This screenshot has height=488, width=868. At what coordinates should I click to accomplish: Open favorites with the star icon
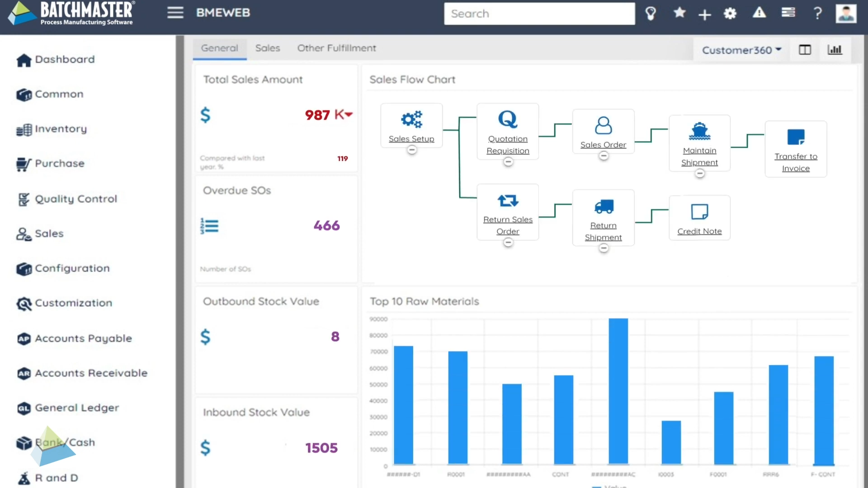coord(679,13)
